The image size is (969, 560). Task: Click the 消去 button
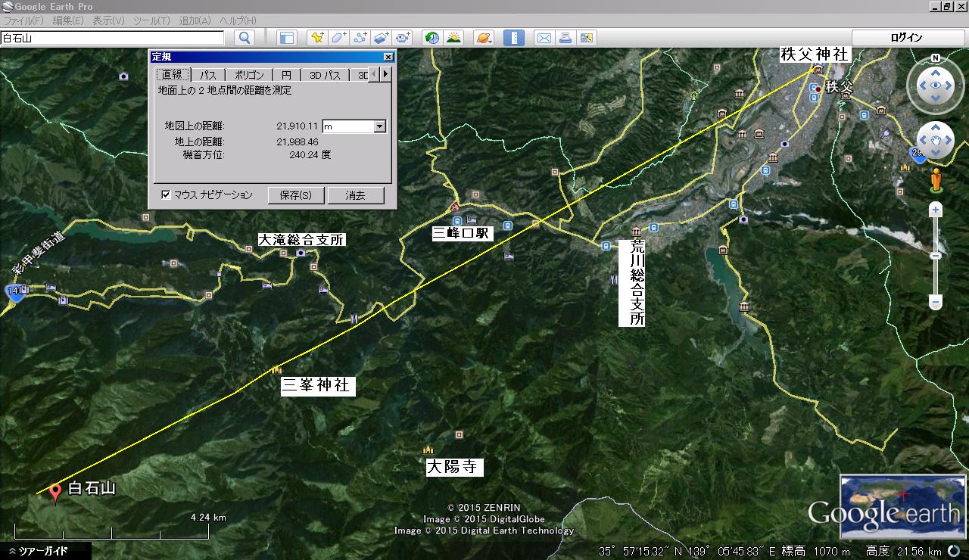pyautogui.click(x=355, y=195)
